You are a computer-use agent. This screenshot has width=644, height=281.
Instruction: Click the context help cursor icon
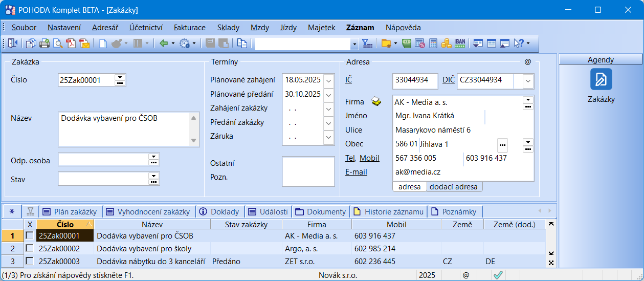(519, 44)
